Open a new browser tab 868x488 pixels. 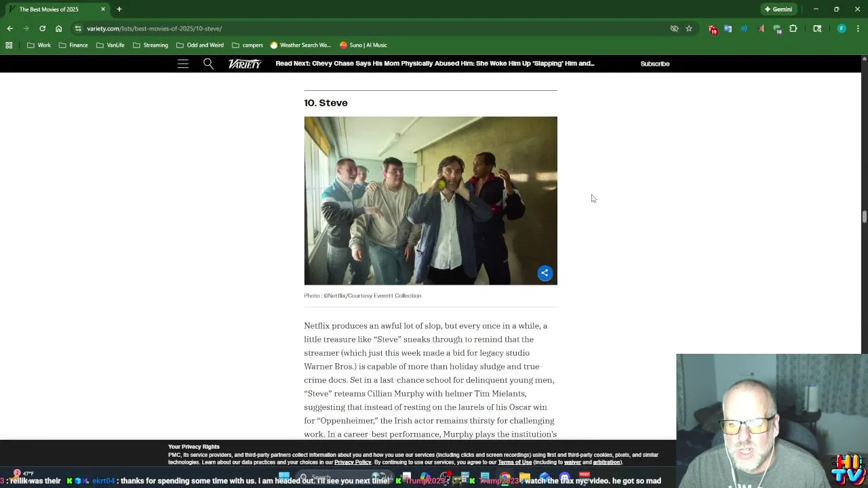pyautogui.click(x=119, y=9)
